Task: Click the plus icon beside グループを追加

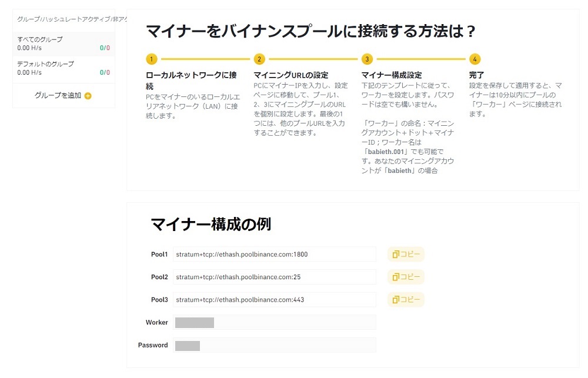Action: point(88,96)
